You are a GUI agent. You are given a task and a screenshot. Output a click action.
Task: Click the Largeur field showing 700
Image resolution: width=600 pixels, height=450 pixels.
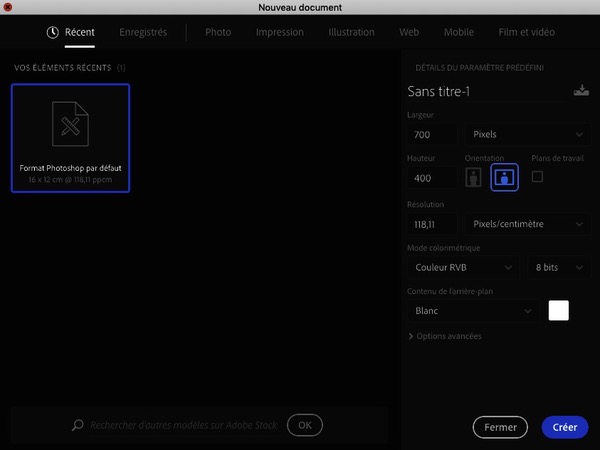click(x=432, y=134)
